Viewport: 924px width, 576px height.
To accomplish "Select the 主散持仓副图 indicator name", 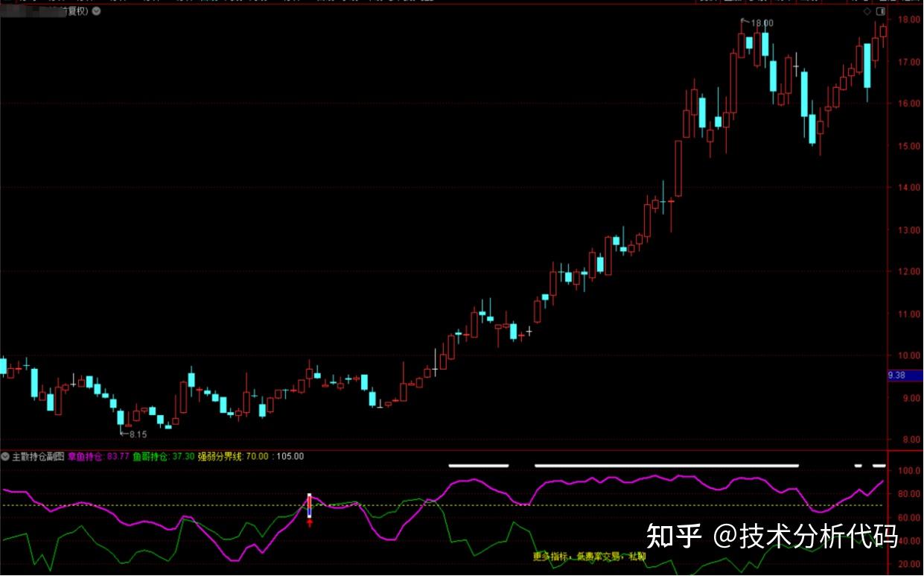I will (38, 456).
